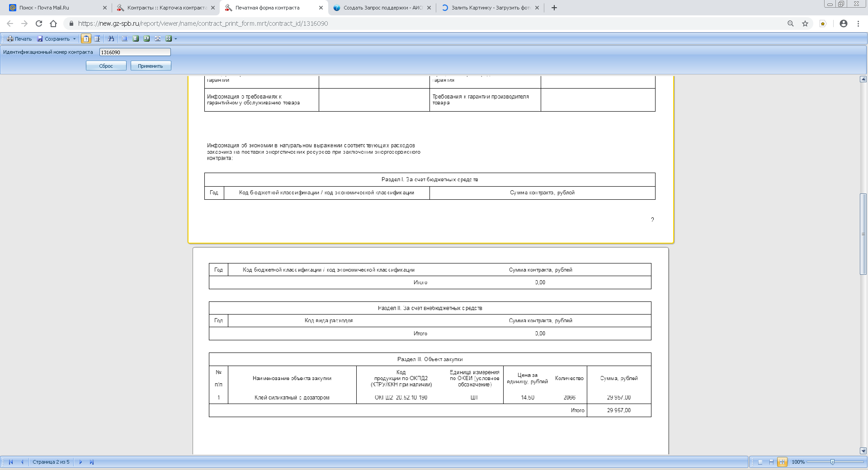The image size is (868, 470).
Task: Click the Сброс button
Action: tap(106, 66)
